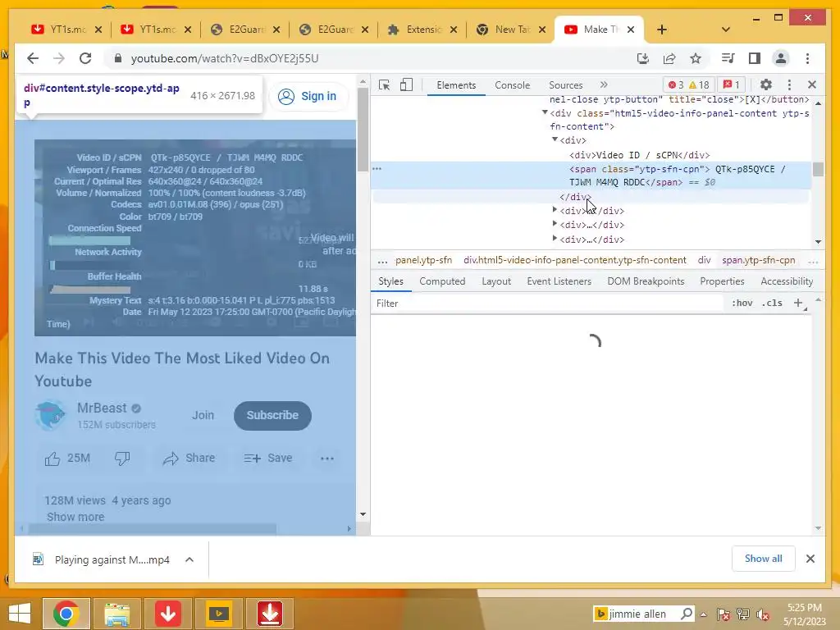Open the Accessibility pane tab

point(787,281)
